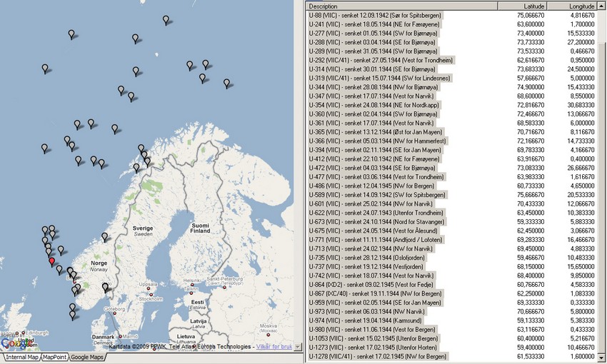
Task: Select row 'U-292 (VIIC/41) - senket 27.05.1944'
Action: 452,61
